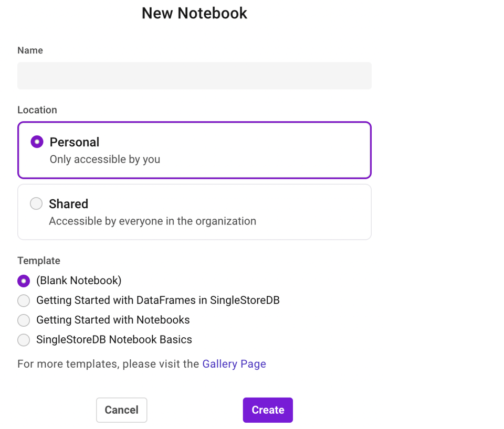Click the Name input field

pos(194,76)
